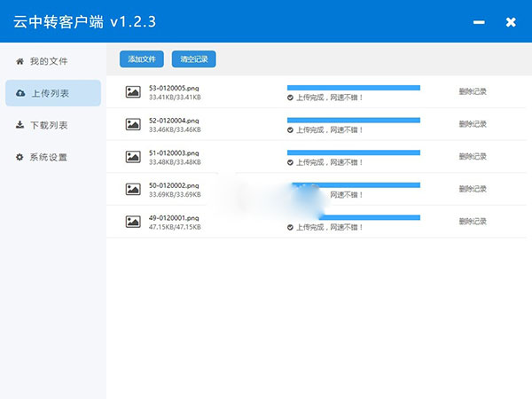Delete record for 53-0120005.png
This screenshot has width=532, height=399.
point(473,91)
